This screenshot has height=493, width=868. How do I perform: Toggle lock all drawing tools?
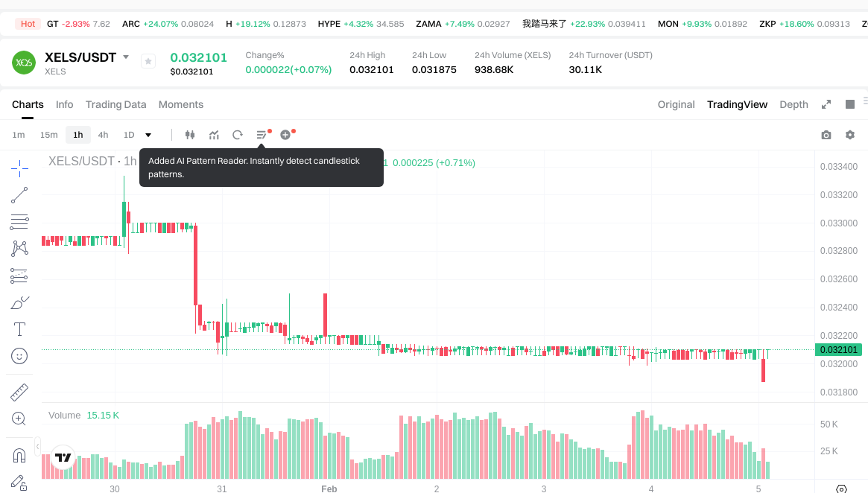pyautogui.click(x=19, y=483)
